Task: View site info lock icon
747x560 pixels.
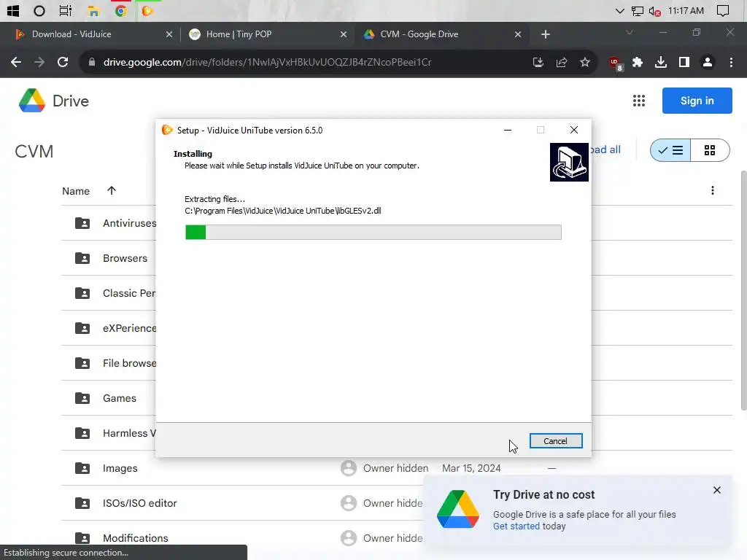Action: pos(92,62)
